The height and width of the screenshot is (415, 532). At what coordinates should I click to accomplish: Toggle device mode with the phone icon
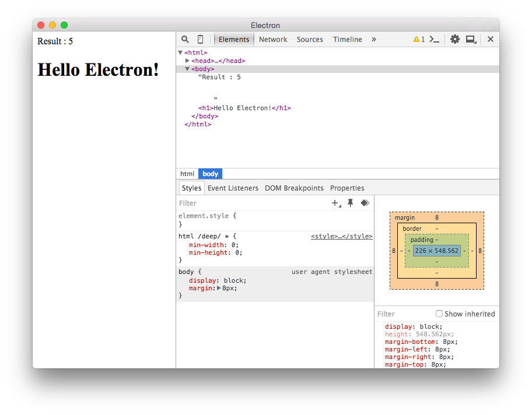point(200,39)
